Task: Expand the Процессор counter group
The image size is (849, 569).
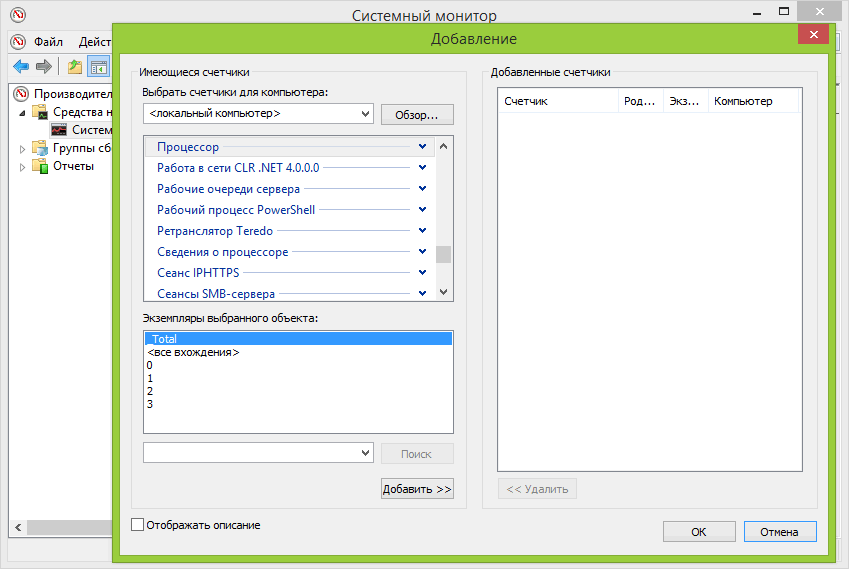Action: tap(422, 147)
